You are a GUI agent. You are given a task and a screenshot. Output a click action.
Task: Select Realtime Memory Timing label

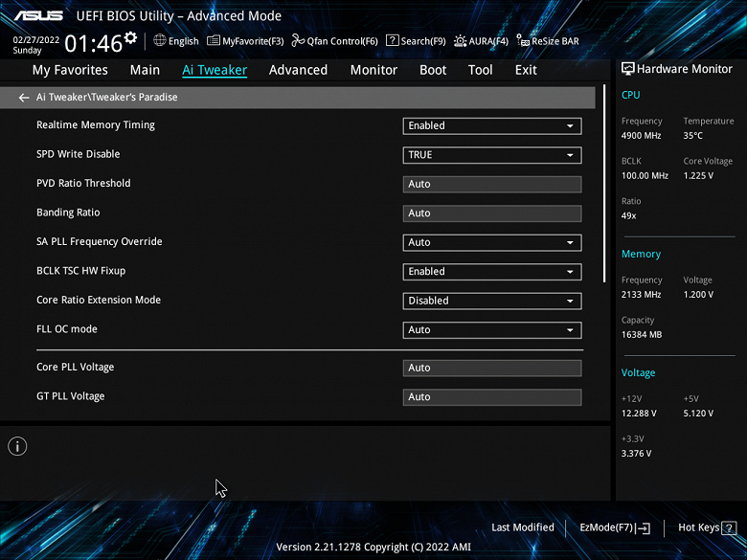point(96,125)
